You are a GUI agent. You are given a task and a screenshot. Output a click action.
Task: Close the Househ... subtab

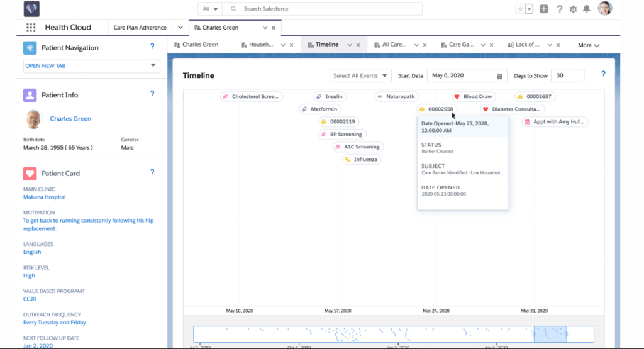pos(292,45)
